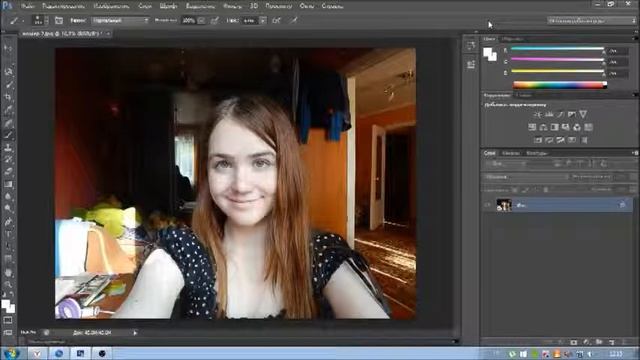Viewport: 640px width, 360px height.
Task: Open the brush preset picker
Action: (40, 20)
